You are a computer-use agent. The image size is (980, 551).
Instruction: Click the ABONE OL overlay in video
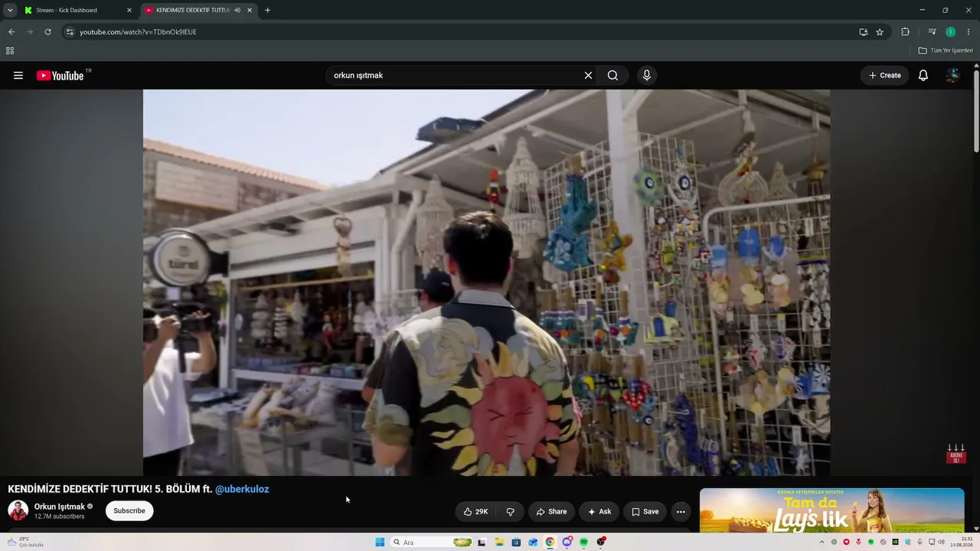coord(956,454)
